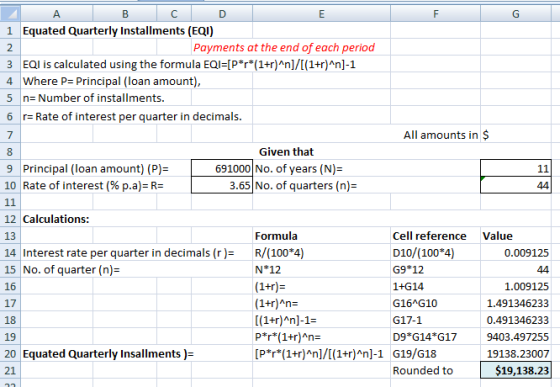Screen dimensions: 560x387
Task: Select column F header
Action: pyautogui.click(x=435, y=14)
